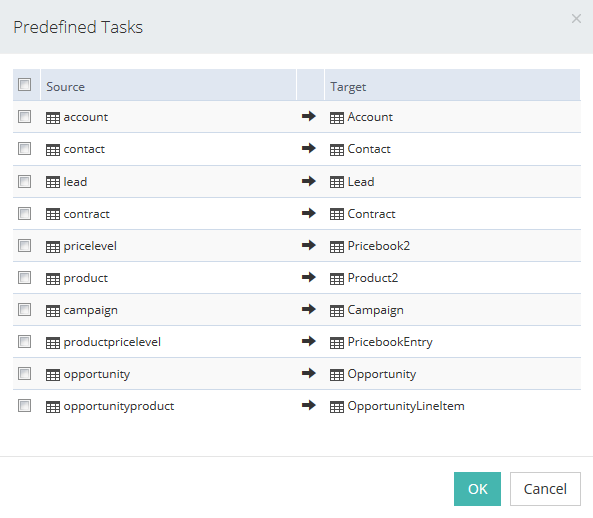This screenshot has width=593, height=518.
Task: Select the 'productpricelevel' source name
Action: point(112,342)
